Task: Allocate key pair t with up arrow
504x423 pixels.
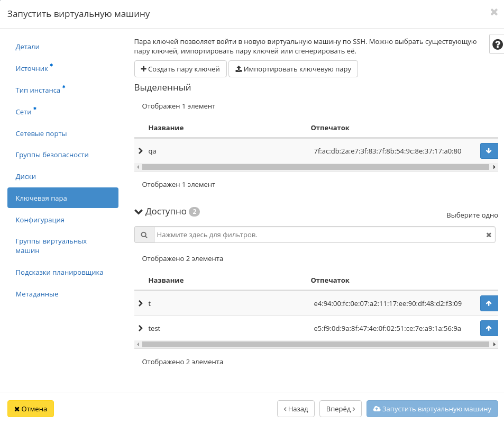Action: point(489,303)
